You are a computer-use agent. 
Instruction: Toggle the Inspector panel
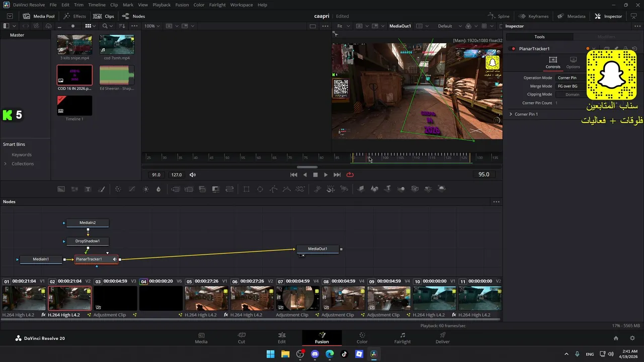pos(608,16)
